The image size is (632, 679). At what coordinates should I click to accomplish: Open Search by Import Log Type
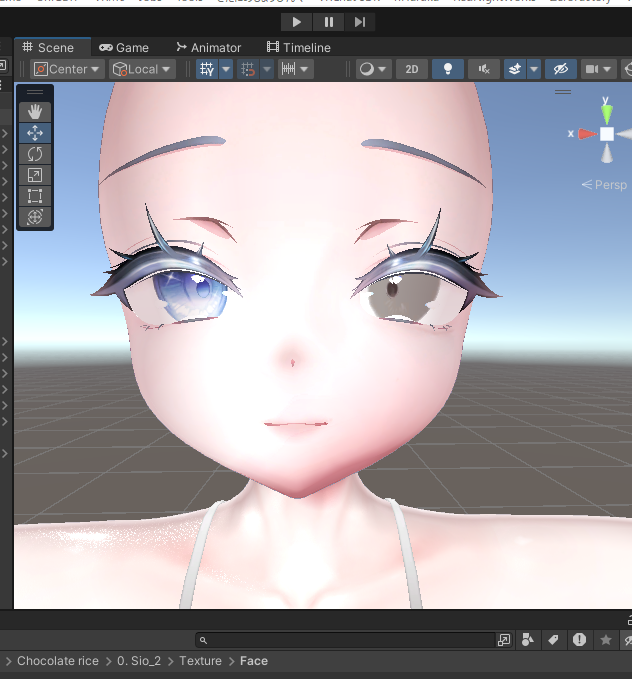(x=579, y=640)
